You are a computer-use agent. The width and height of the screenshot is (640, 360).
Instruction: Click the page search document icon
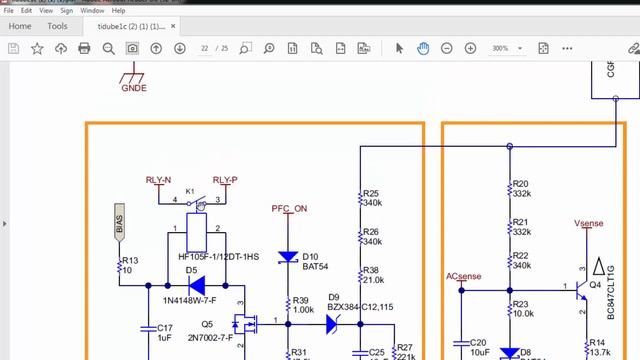point(316,49)
